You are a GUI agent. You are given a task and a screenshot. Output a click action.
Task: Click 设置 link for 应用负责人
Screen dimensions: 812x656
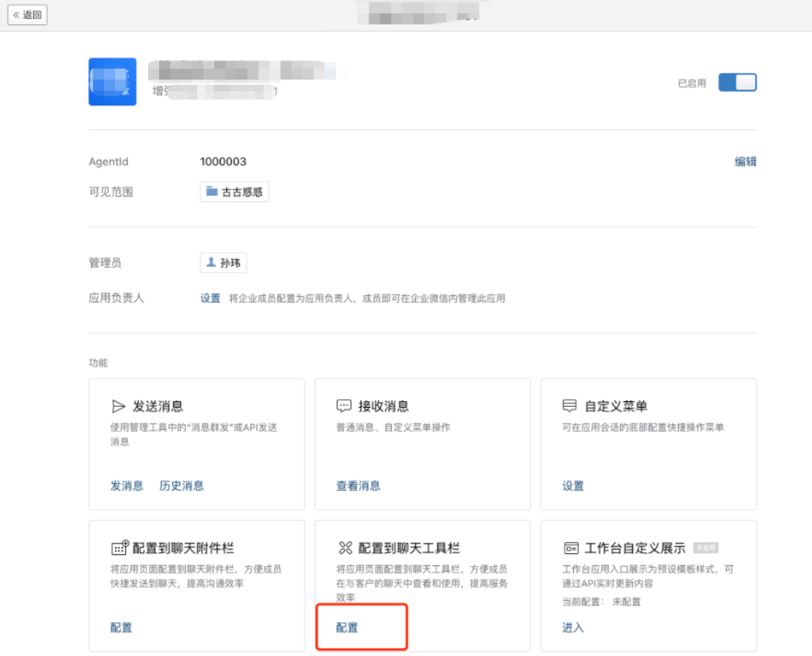click(210, 298)
